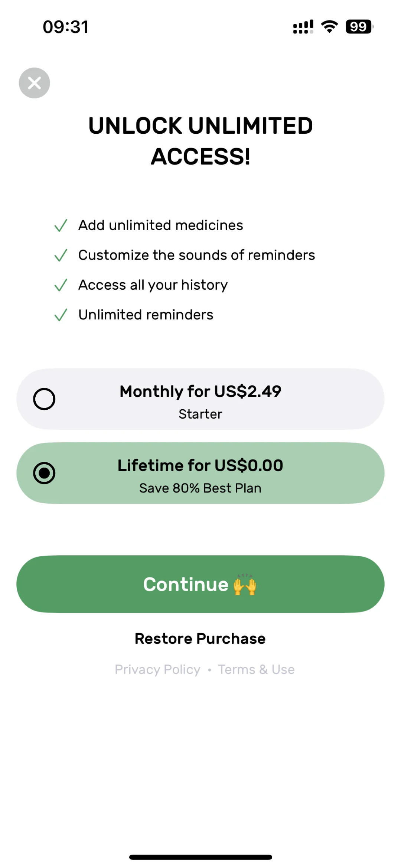Tap the Monthly for US$2.49 plan card
The image size is (401, 868).
click(x=200, y=399)
